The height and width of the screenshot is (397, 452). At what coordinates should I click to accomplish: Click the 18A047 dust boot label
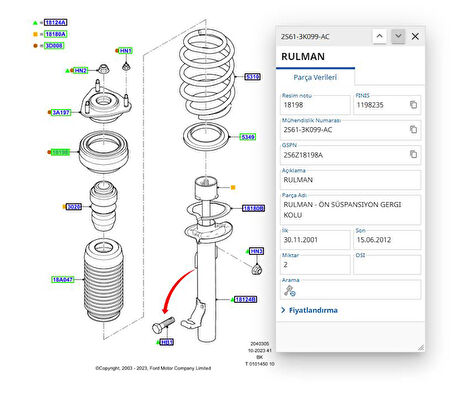point(63,279)
